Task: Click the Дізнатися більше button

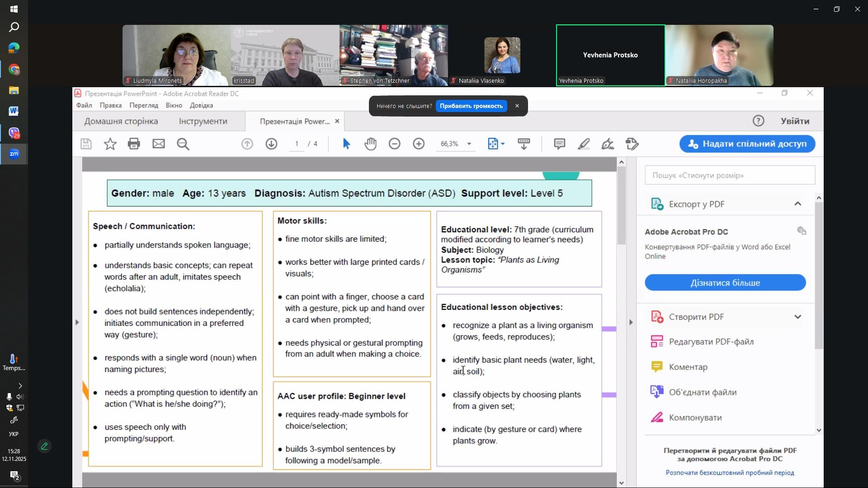Action: pos(725,283)
